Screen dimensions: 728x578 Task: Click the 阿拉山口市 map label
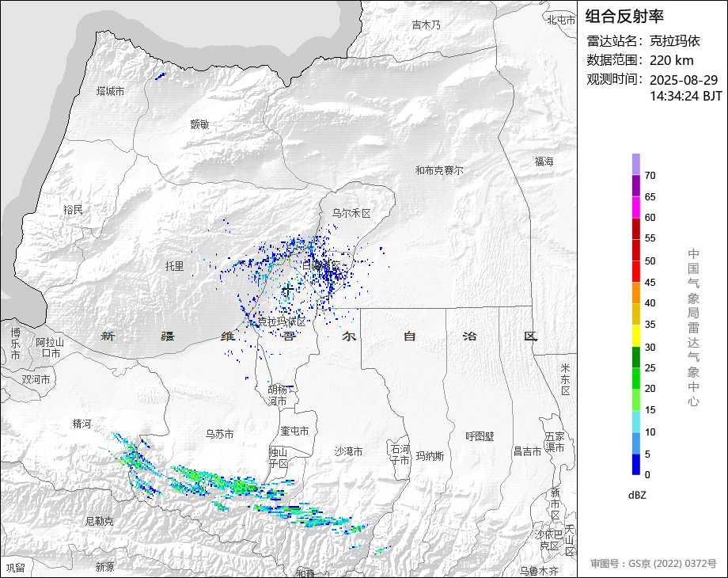(x=50, y=348)
